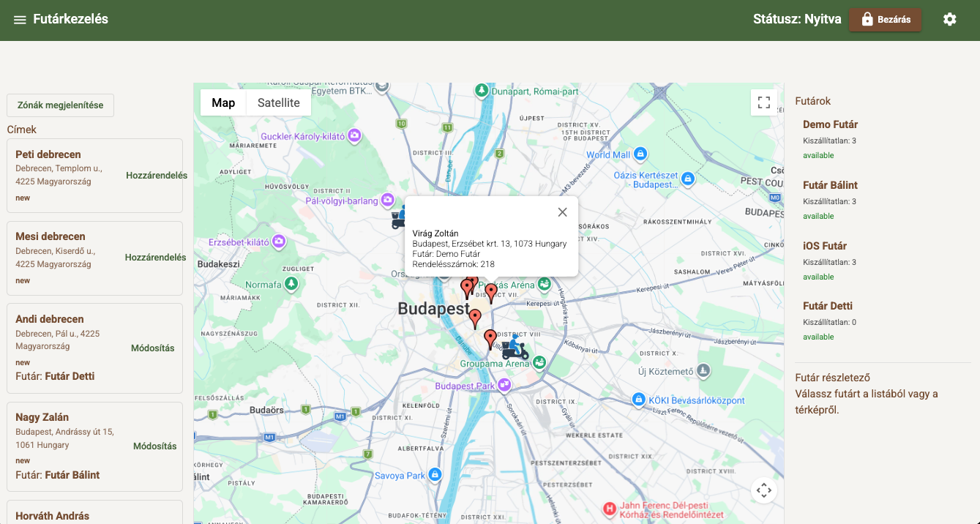Click the Futár: Futár Detti label under Andi

coord(55,376)
